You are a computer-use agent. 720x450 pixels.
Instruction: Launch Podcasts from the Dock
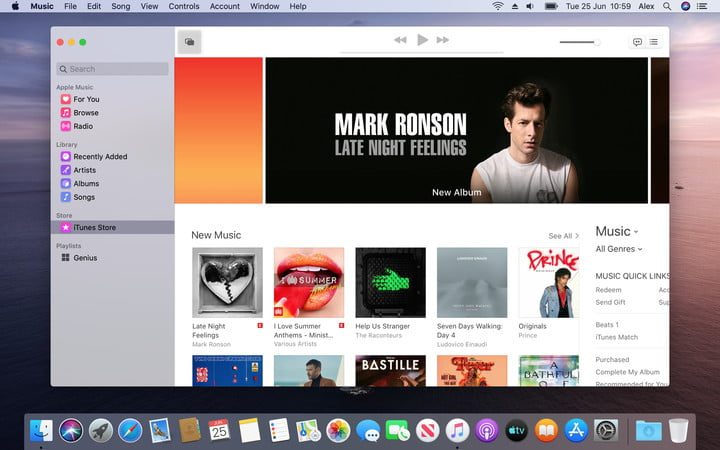click(x=486, y=430)
